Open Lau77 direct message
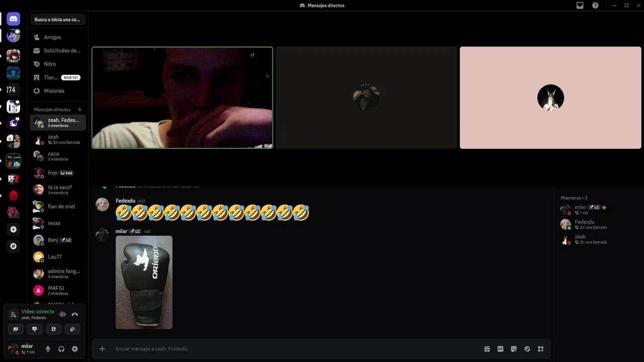This screenshot has height=362, width=644. [x=57, y=257]
